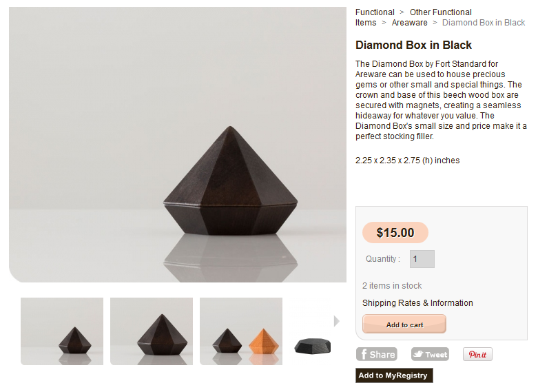Click Diamond Box in Black breadcrumb

pyautogui.click(x=484, y=23)
